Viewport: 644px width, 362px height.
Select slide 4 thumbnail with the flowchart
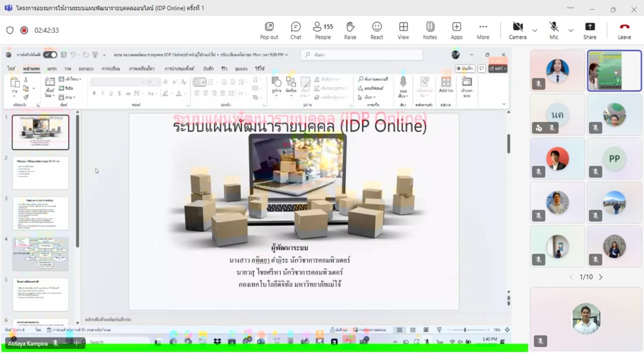[x=40, y=254]
